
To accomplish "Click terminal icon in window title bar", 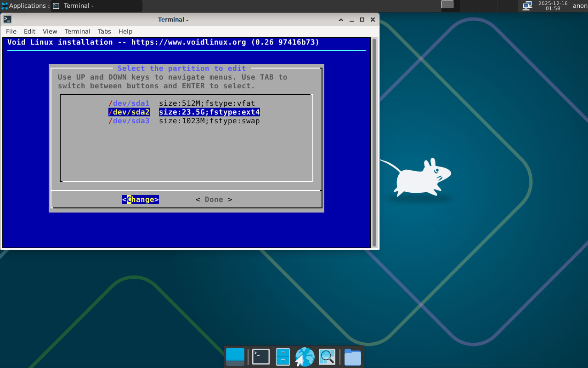I will coord(7,19).
